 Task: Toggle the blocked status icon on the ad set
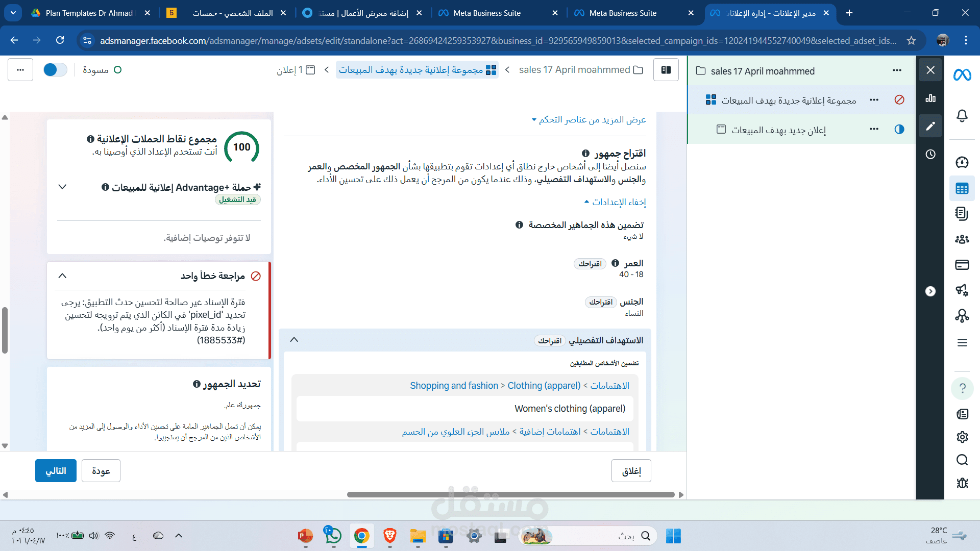tap(899, 100)
